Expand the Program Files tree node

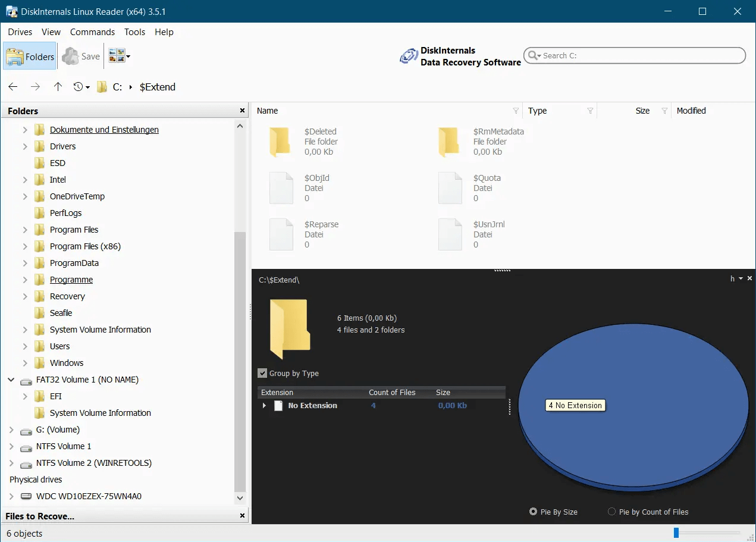tap(25, 230)
